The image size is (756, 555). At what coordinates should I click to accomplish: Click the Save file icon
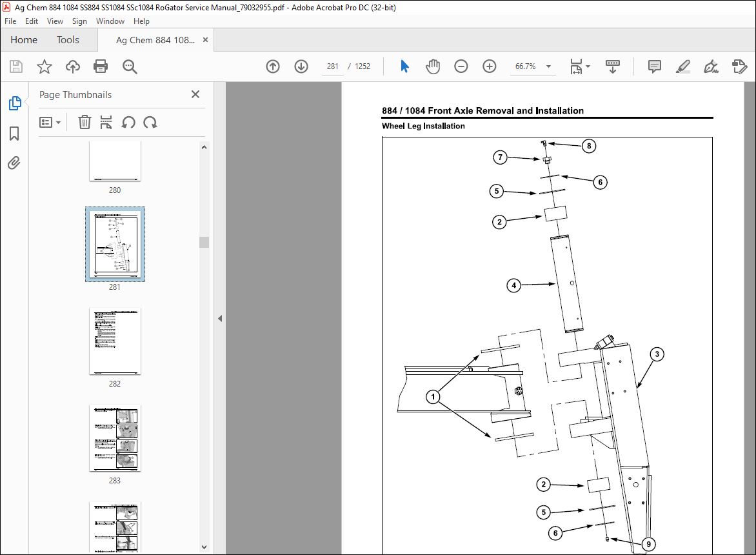pyautogui.click(x=16, y=66)
